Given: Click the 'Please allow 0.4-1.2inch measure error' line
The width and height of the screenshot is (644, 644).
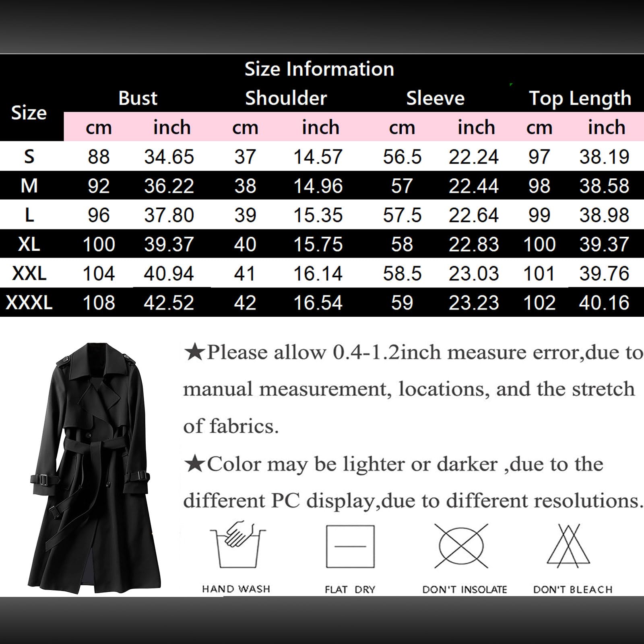Looking at the screenshot, I should pos(414,353).
